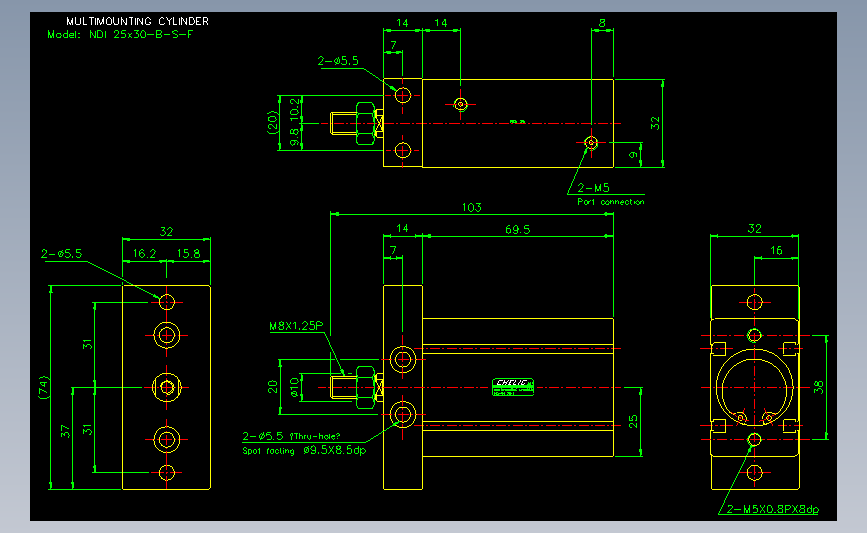Click the 10.2 dimension text
867x533 pixels.
294,109
